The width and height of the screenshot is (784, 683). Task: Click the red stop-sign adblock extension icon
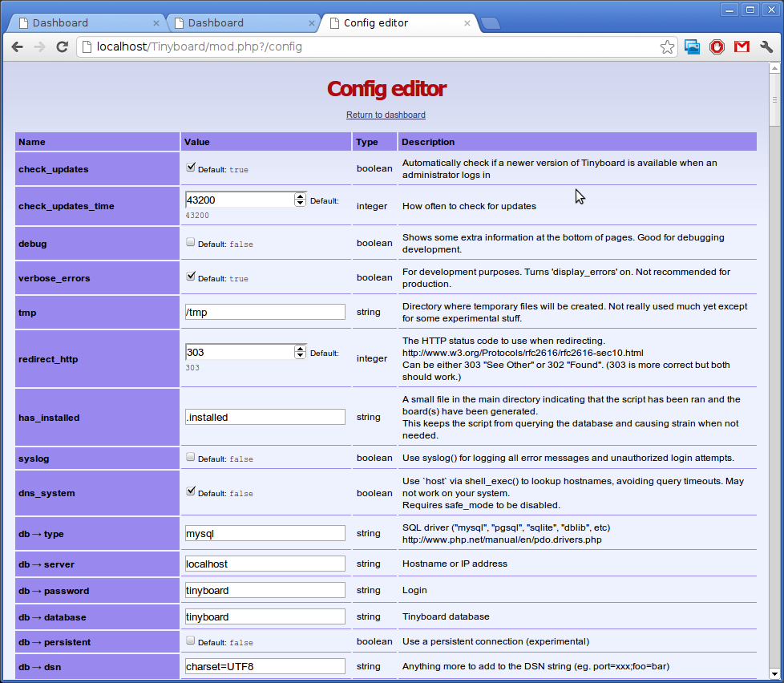point(717,47)
